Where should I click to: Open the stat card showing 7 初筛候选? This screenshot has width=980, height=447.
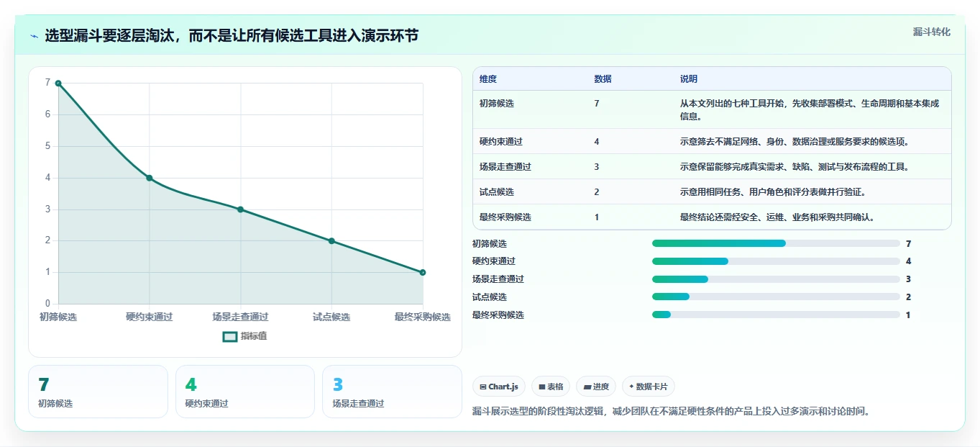click(x=98, y=392)
